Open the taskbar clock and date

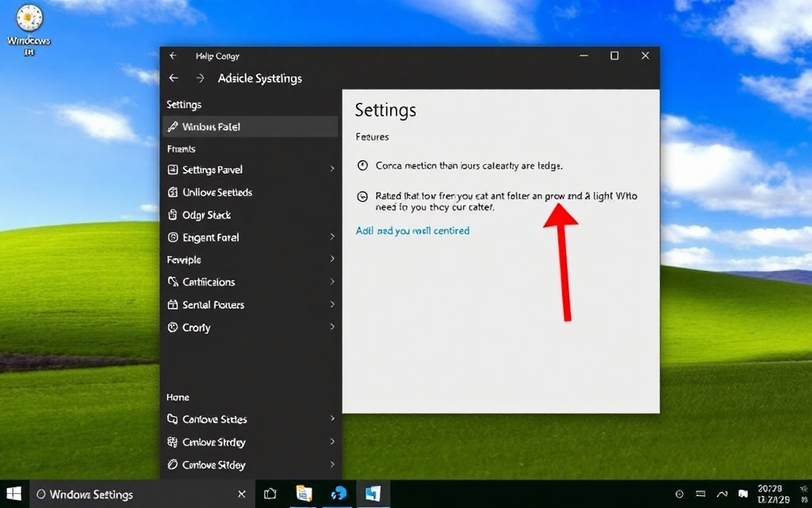(x=774, y=494)
